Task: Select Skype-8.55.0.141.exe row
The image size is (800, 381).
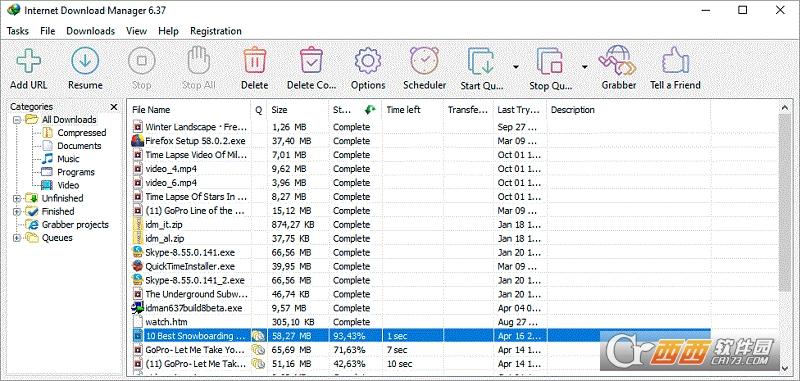Action: coord(418,252)
